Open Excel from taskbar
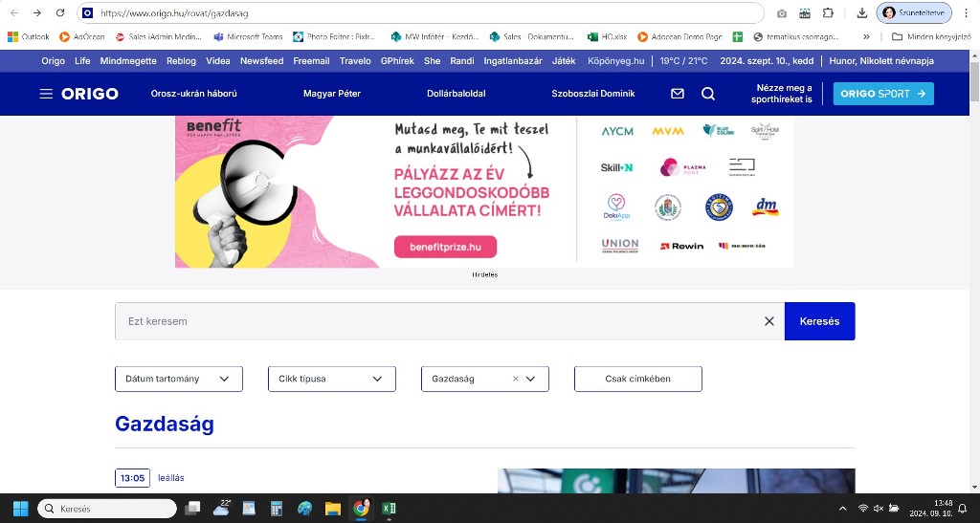The height and width of the screenshot is (523, 980). click(x=389, y=509)
